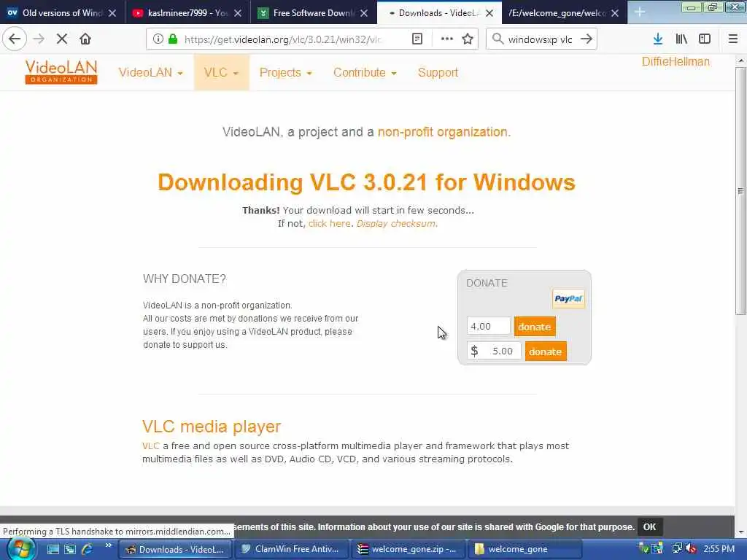The image size is (747, 560).
Task: Open the Firefox hamburger menu
Action: (x=732, y=39)
